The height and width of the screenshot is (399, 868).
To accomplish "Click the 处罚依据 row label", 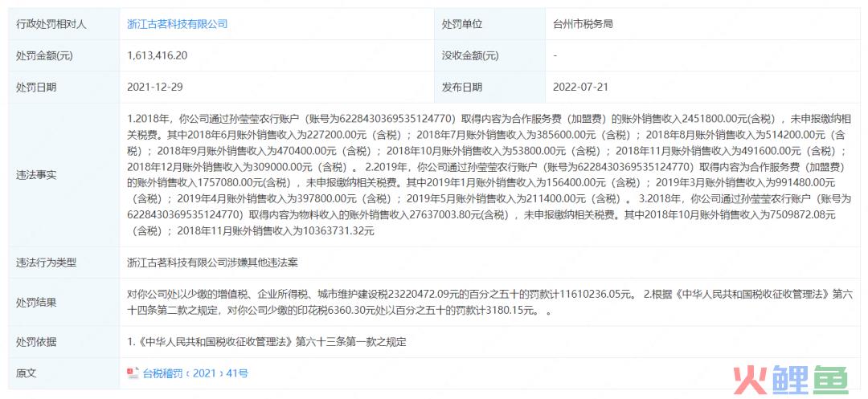I will pos(36,343).
